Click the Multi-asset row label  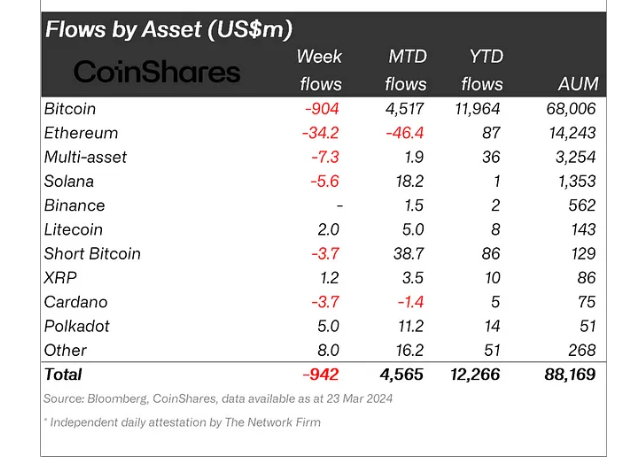[x=86, y=157]
